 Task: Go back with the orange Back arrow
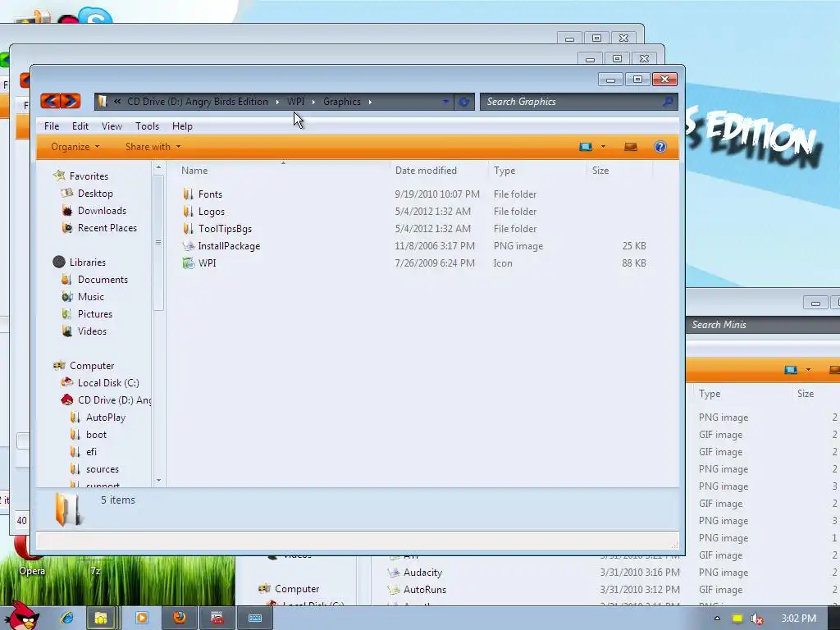pyautogui.click(x=50, y=101)
